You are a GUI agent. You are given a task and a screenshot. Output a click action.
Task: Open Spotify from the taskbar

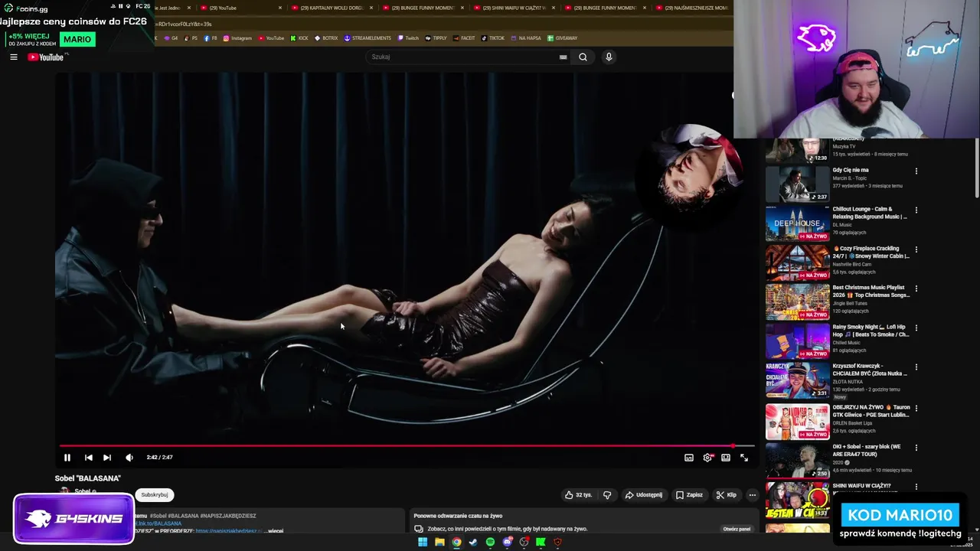(x=490, y=543)
